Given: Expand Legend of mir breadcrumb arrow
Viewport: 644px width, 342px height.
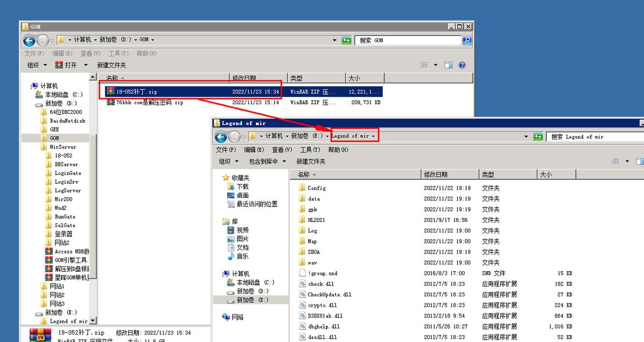Looking at the screenshot, I should coord(374,136).
